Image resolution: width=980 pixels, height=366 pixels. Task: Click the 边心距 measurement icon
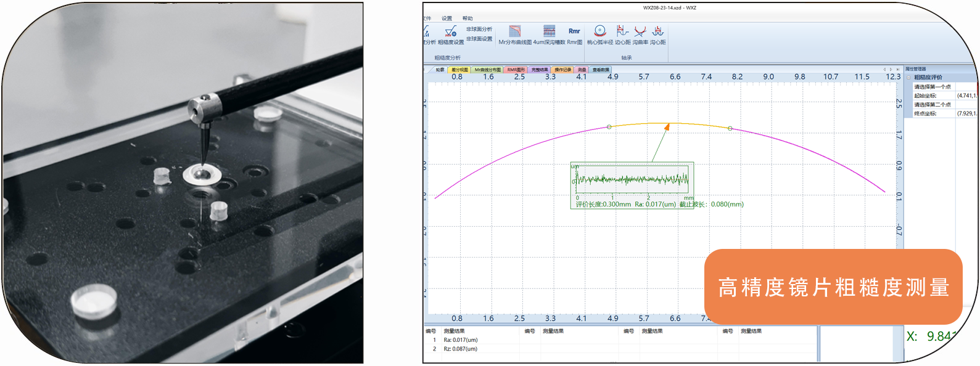(x=622, y=35)
